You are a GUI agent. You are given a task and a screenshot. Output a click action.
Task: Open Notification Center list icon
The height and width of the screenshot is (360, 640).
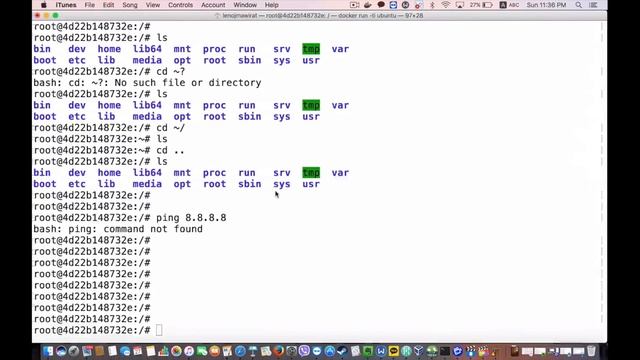coord(593,5)
